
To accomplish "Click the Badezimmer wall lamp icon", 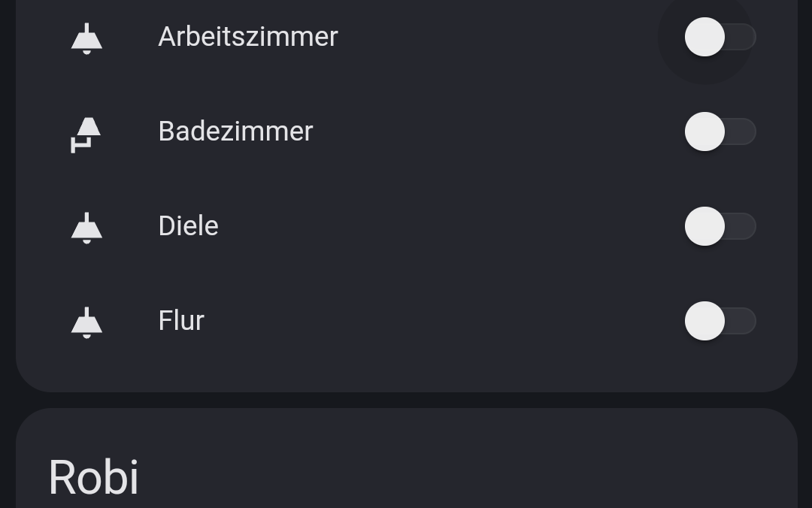I will (86, 133).
